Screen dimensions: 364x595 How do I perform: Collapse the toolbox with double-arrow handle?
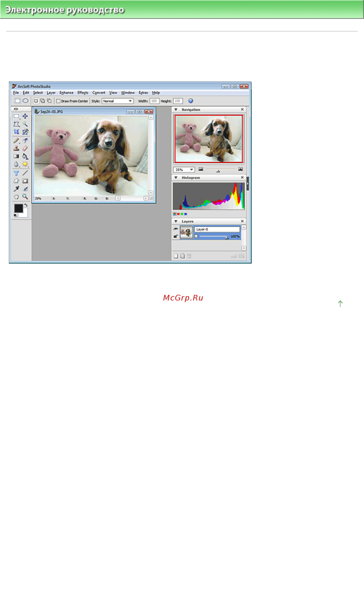pos(16,109)
